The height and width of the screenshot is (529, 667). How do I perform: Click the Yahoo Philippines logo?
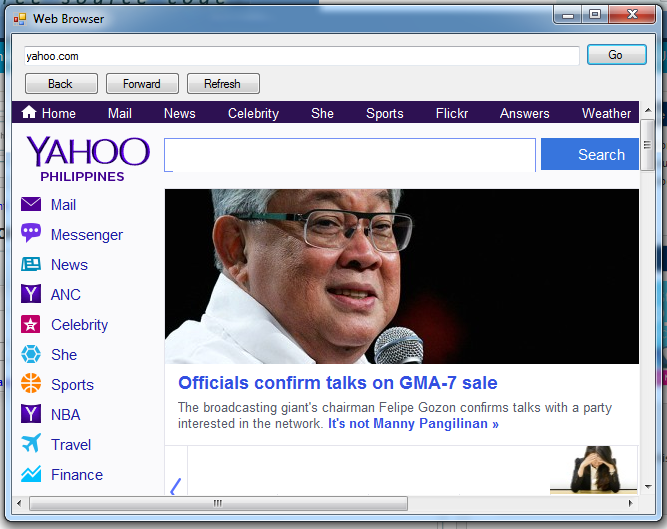(x=88, y=158)
